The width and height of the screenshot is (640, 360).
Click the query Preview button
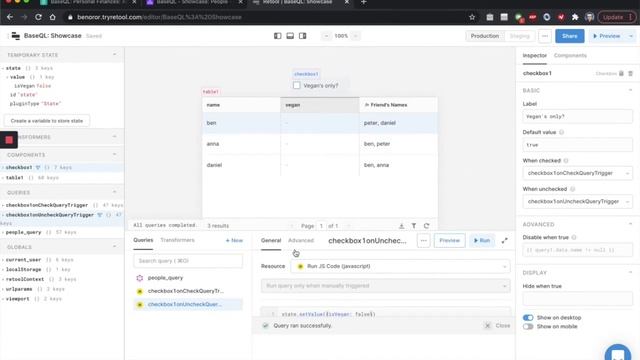coord(449,240)
